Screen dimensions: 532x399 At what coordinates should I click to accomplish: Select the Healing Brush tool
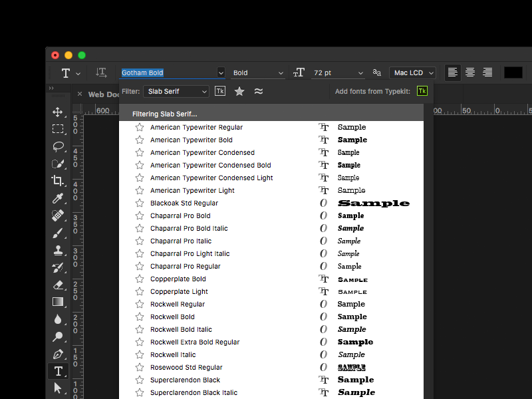click(58, 215)
